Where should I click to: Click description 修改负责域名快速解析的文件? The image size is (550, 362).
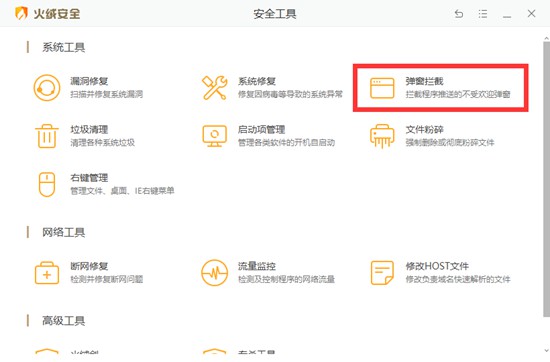(458, 280)
